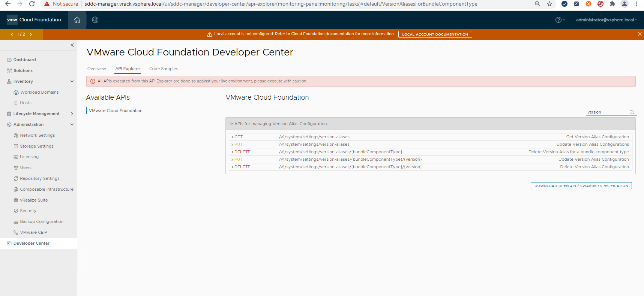Expand DELETE {bundleComponentType}/{version} row

pyautogui.click(x=430, y=167)
